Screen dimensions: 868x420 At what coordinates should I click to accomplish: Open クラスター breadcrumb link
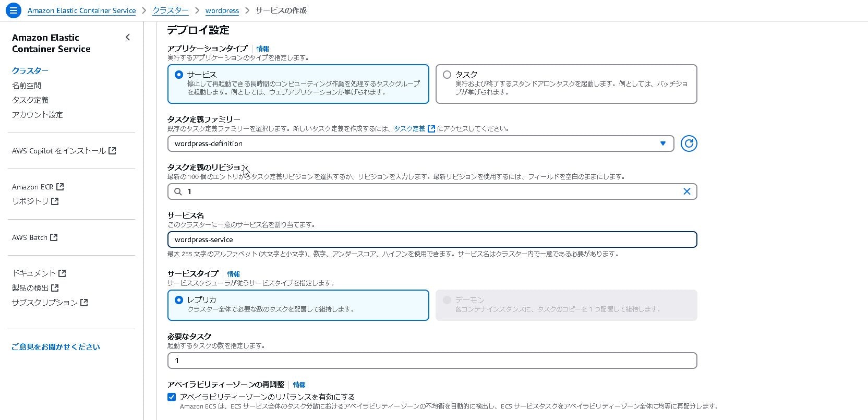click(171, 10)
